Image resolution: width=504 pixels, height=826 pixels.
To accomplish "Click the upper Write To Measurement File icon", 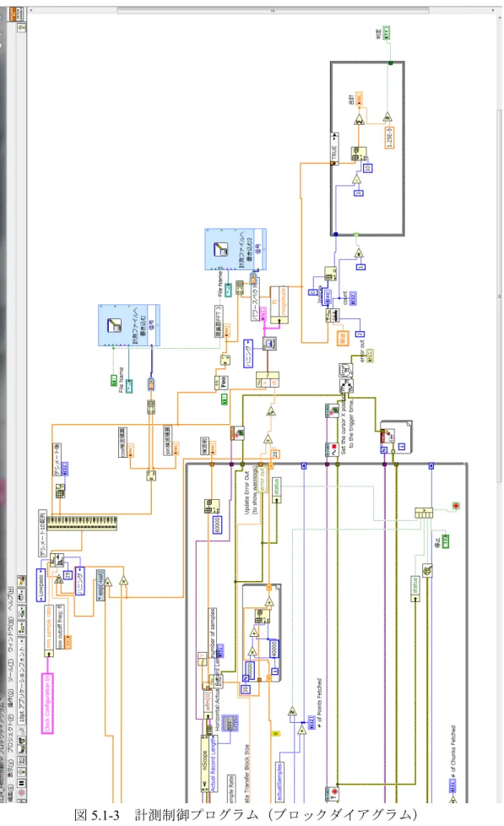I will pyautogui.click(x=220, y=249).
